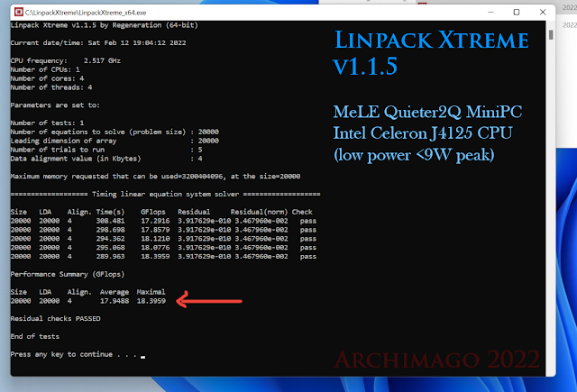Click the 'Number of cores: 4' line
Viewport: 577px width, 392px height.
tap(47, 78)
